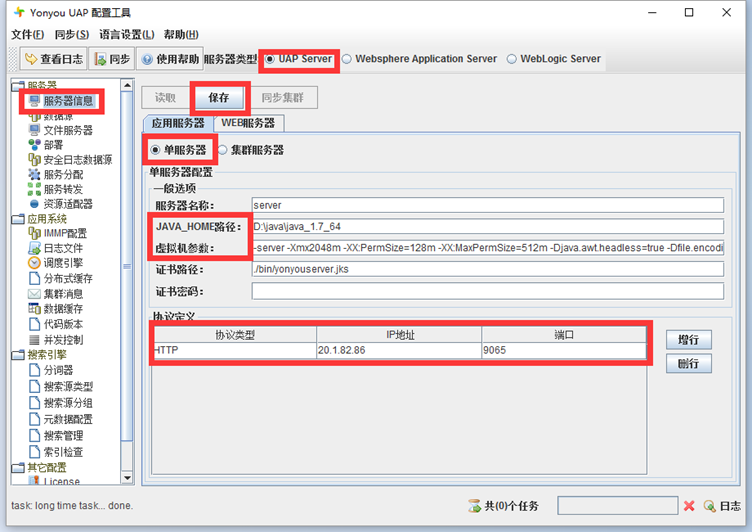The height and width of the screenshot is (532, 752).
Task: Click the 证书路径 input field
Action: [487, 269]
